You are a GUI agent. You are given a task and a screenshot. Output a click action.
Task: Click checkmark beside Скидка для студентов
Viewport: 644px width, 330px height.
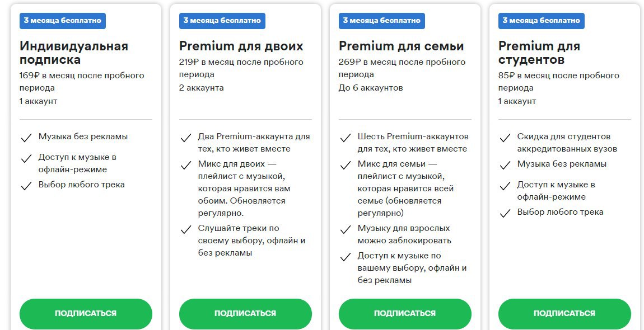coord(505,138)
